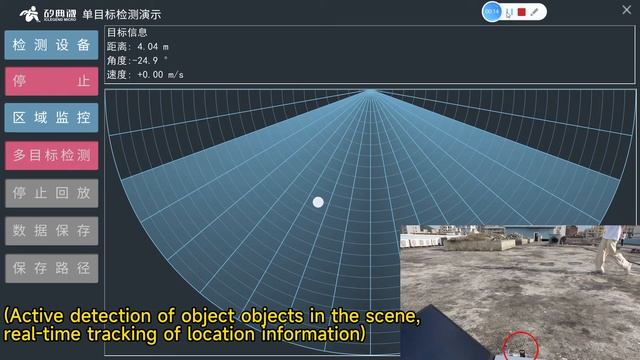Viewport: 640px width, 360px height.
Task: Pause the recording in recorder widget
Action: [x=509, y=13]
